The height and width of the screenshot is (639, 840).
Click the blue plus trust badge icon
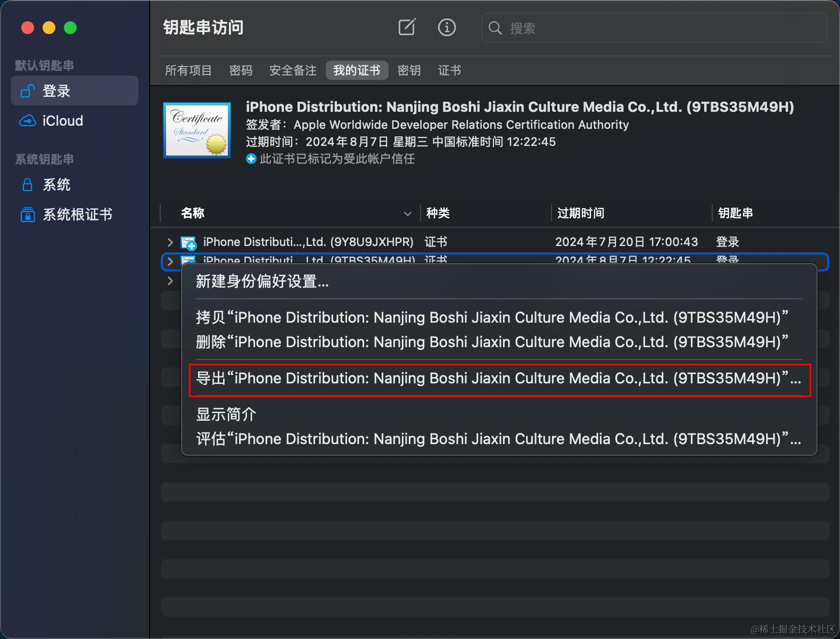(x=251, y=159)
